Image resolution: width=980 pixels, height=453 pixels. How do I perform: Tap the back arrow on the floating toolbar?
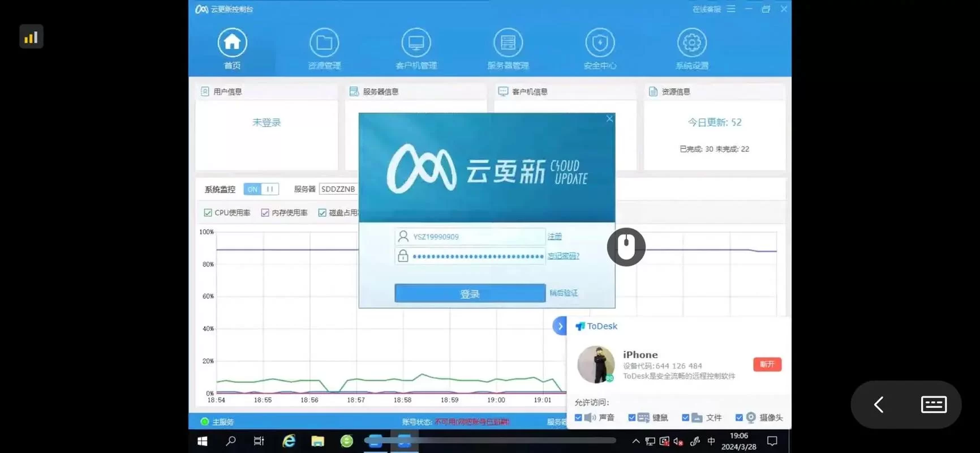pos(879,404)
